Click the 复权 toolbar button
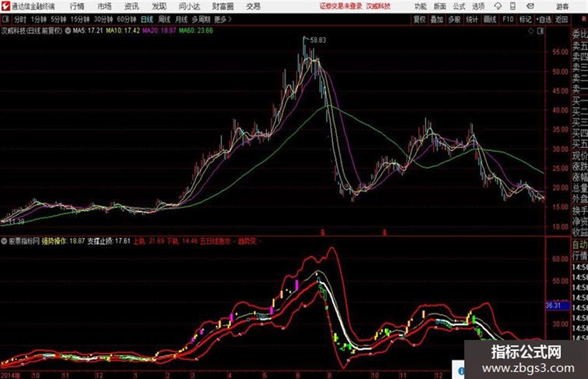 point(419,19)
